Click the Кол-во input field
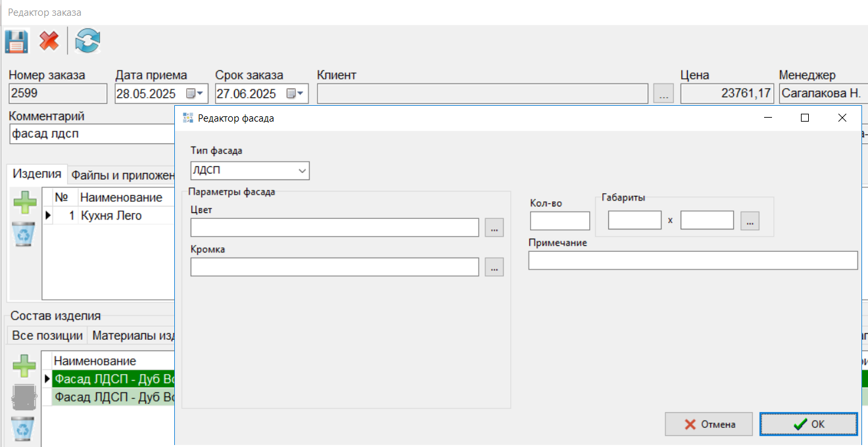 [560, 221]
